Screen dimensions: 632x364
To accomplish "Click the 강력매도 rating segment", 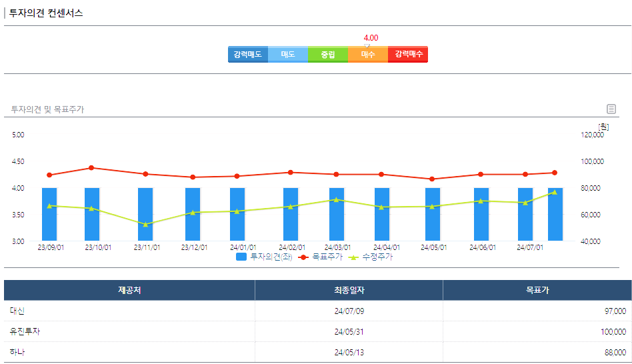I will coord(248,55).
